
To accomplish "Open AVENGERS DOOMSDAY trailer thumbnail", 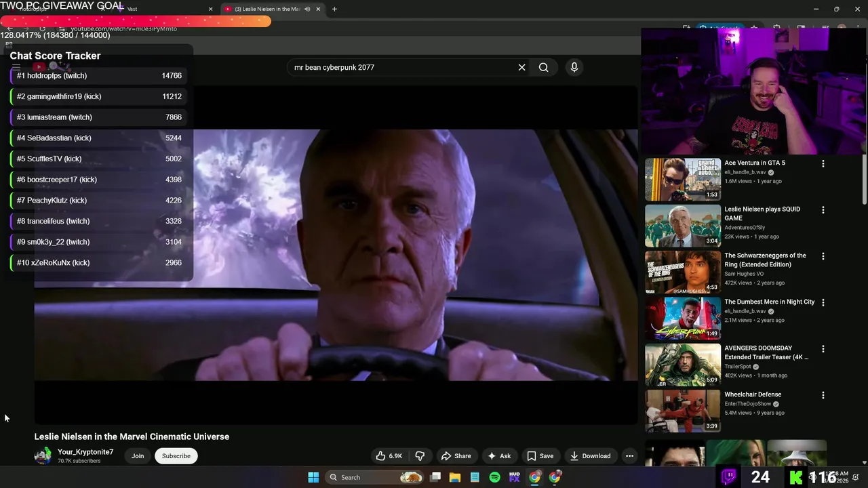I will click(683, 365).
